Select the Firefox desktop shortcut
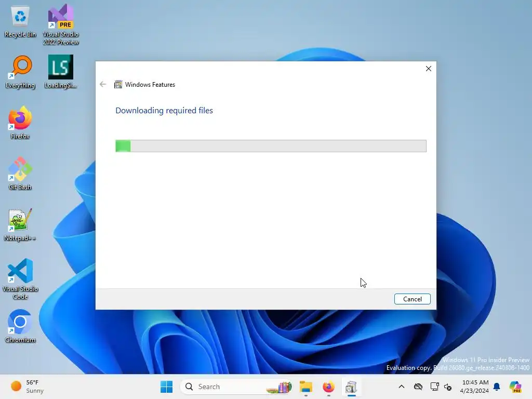Viewport: 532px width, 399px height. pos(20,123)
